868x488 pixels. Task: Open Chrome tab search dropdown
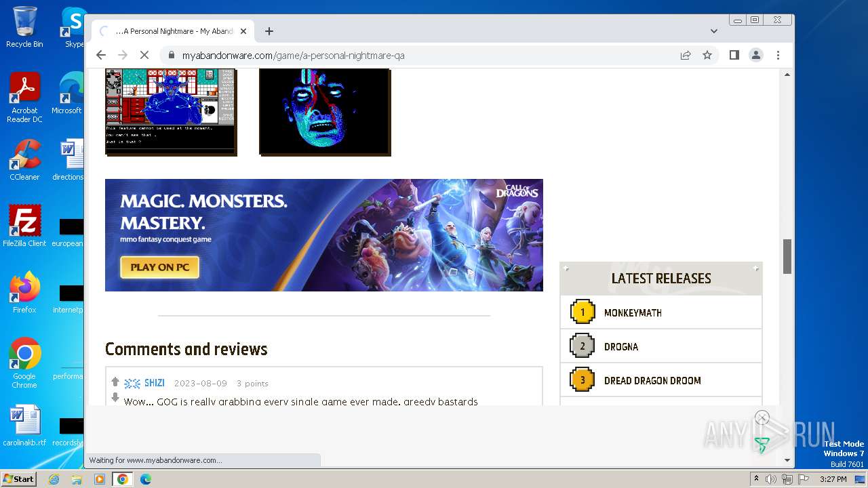[714, 31]
